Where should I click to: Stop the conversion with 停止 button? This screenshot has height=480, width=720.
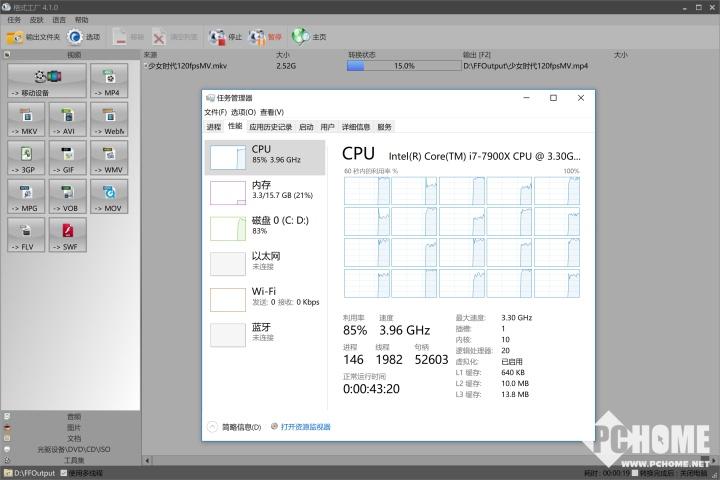pyautogui.click(x=225, y=37)
